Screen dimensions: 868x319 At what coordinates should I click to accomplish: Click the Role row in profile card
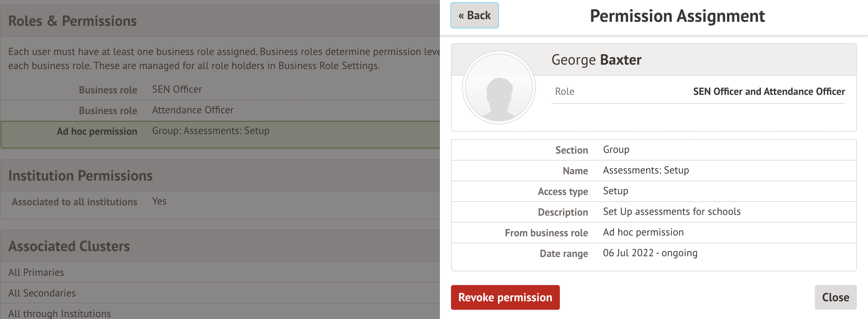coord(697,92)
